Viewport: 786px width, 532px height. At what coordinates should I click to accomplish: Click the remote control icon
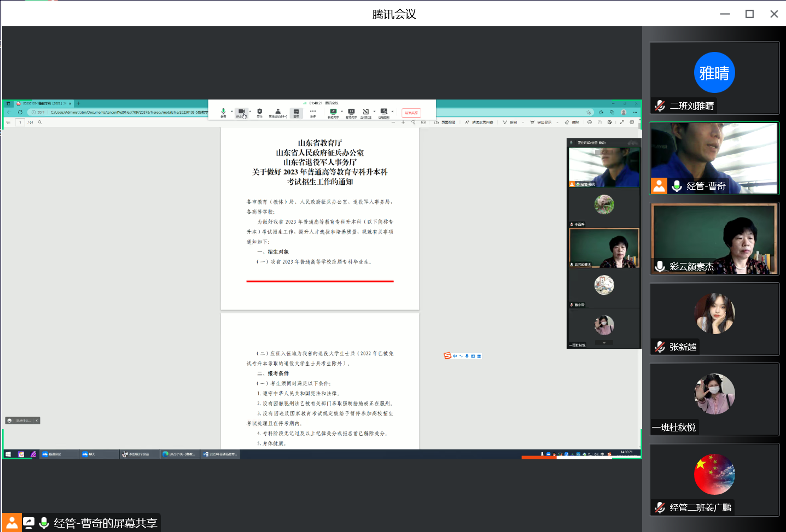click(x=383, y=112)
